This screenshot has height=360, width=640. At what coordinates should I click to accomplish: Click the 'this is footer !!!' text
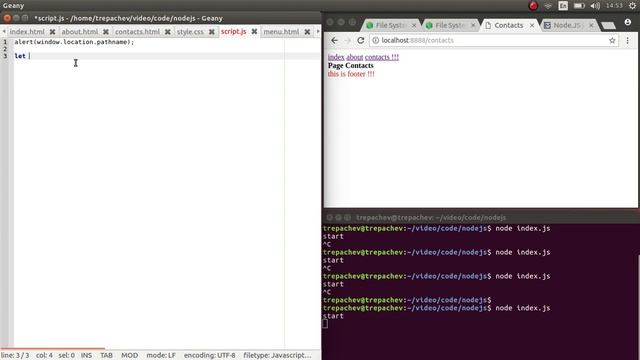click(x=351, y=74)
